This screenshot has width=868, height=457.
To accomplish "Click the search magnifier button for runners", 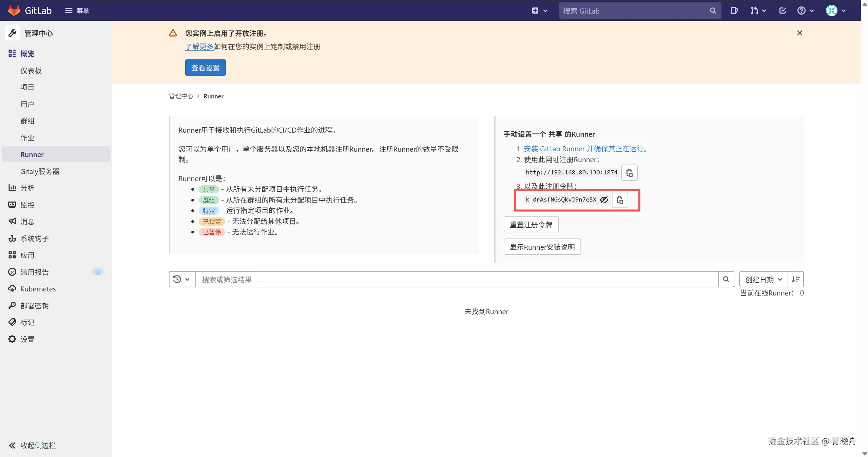I will point(726,279).
